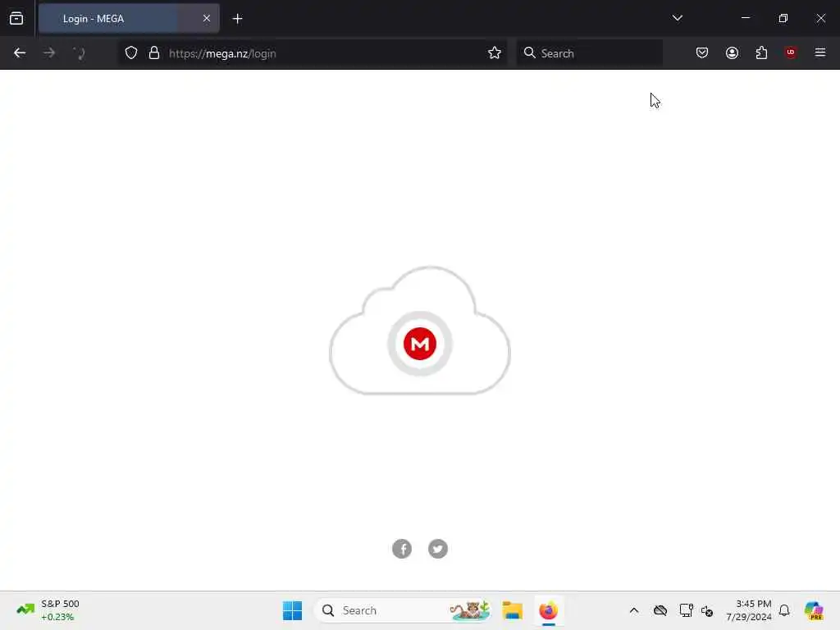Open the Extensions puzzle icon
The width and height of the screenshot is (840, 630).
pyautogui.click(x=761, y=52)
